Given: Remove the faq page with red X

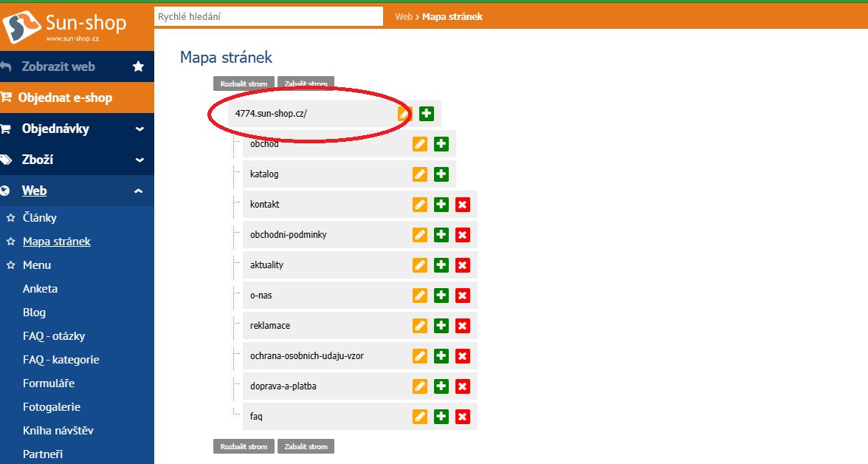Looking at the screenshot, I should 463,417.
